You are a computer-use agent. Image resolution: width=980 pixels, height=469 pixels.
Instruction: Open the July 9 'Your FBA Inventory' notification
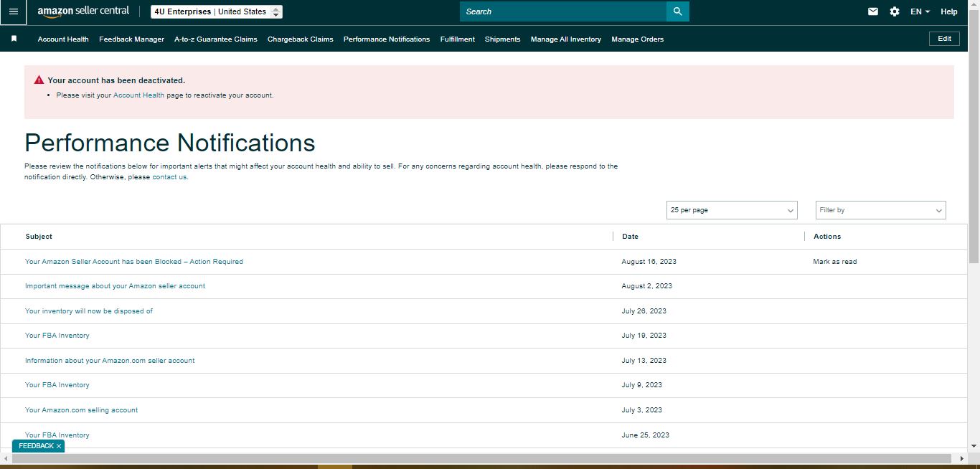pyautogui.click(x=57, y=385)
